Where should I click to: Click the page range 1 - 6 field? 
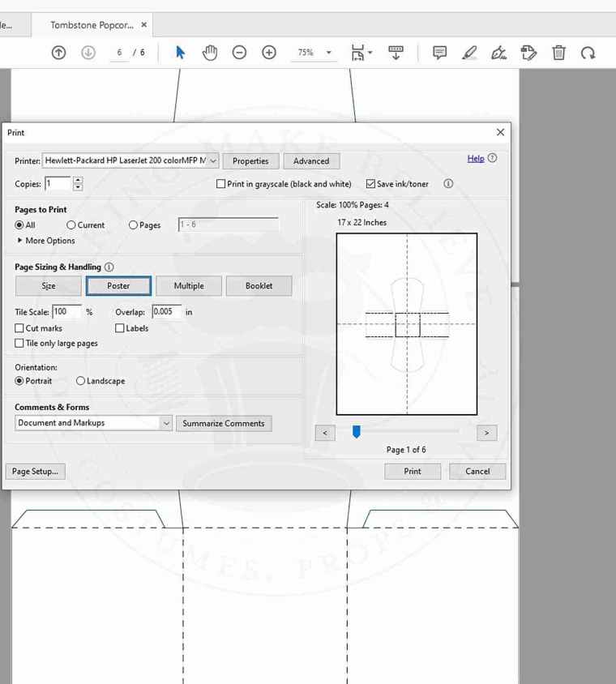pos(229,224)
